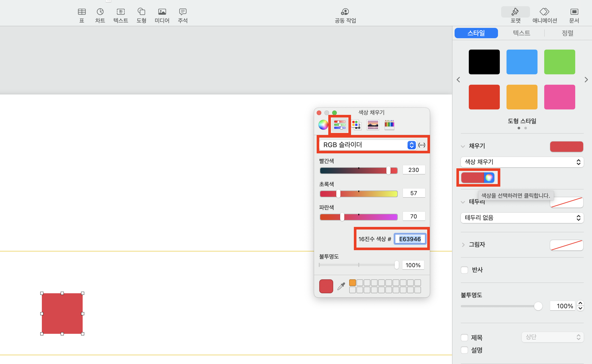This screenshot has width=592, height=364.
Task: Check the 제목 (title) checkbox
Action: 464,338
